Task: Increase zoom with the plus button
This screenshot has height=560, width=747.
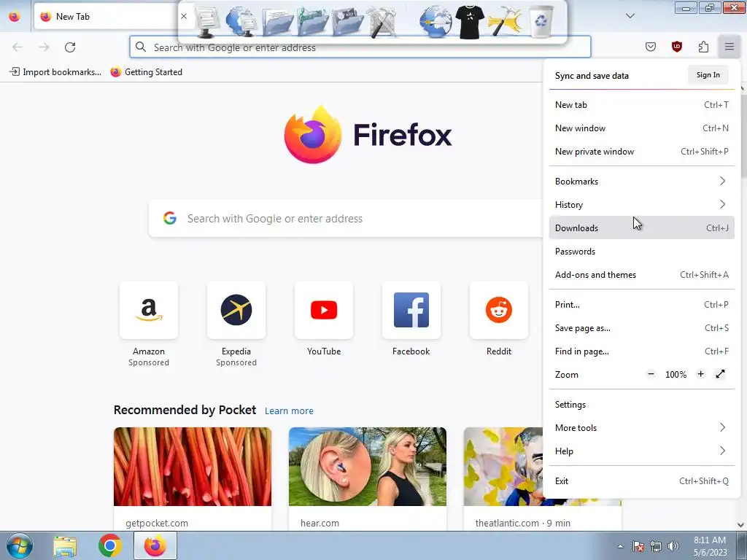Action: (x=700, y=374)
